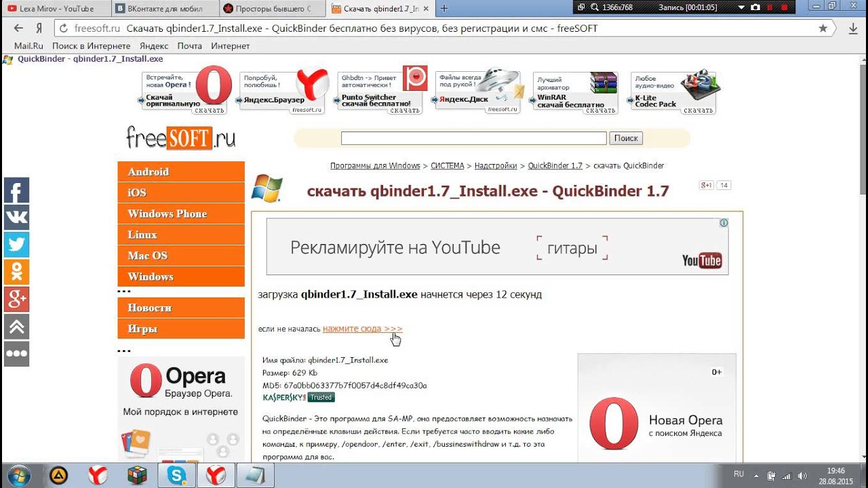Screen dimensions: 868x488
Task: Open the Linux category
Action: (181, 235)
